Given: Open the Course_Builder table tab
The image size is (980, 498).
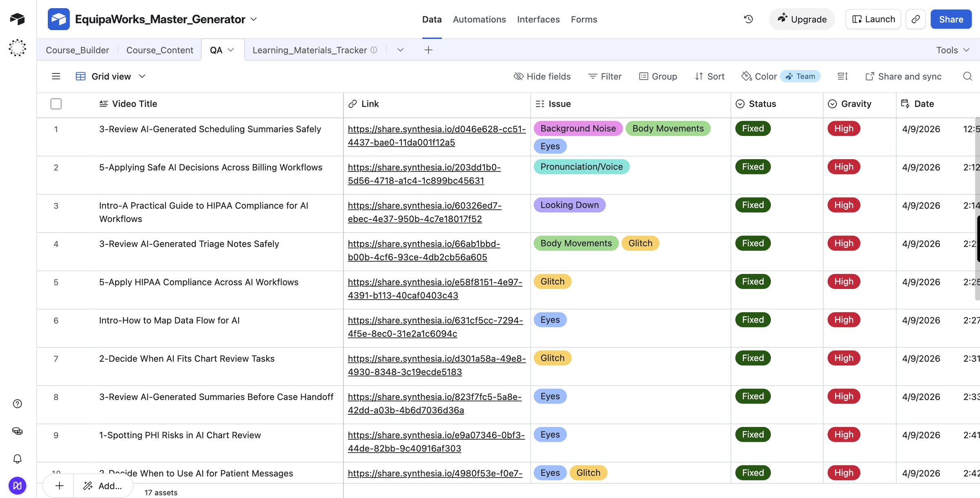Looking at the screenshot, I should (77, 50).
